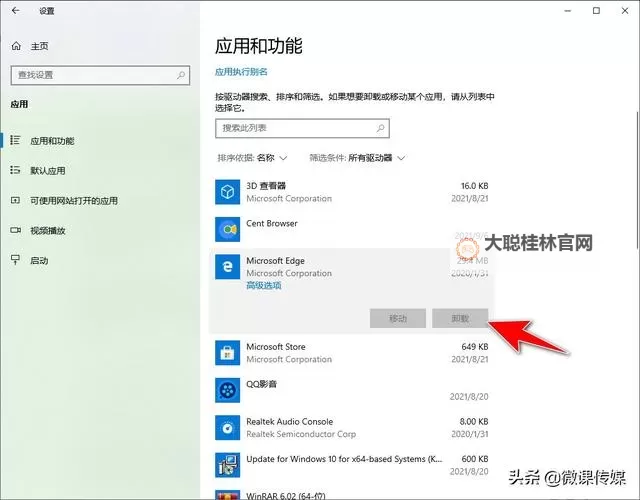640x500 pixels.
Task: Click the magnifier in 搜索此列表 box
Action: (380, 128)
